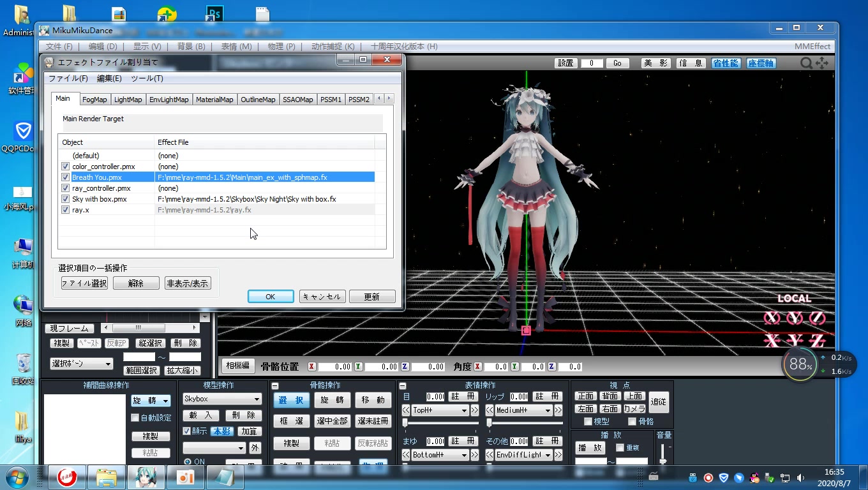Open the empty dropdown beside 外 button

coord(214,448)
